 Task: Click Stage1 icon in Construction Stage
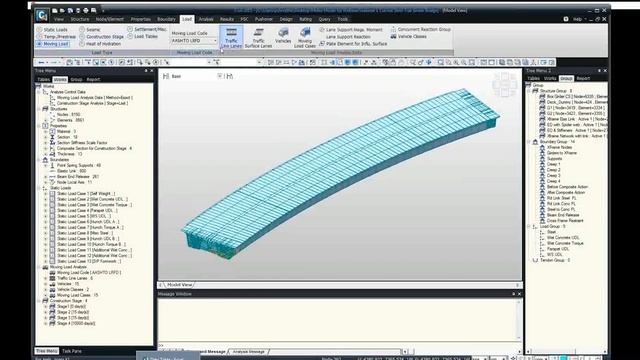(52, 306)
